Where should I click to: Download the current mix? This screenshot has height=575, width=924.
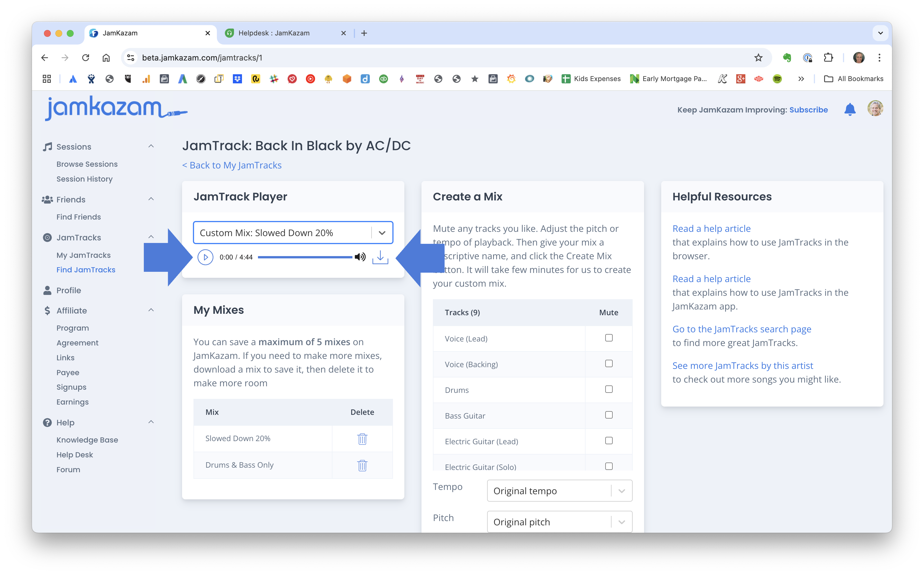coord(380,258)
